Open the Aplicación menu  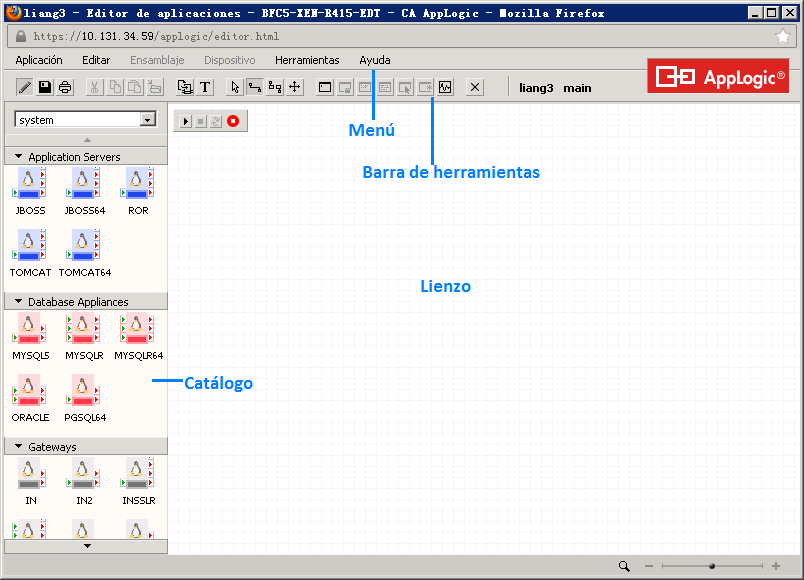point(39,60)
